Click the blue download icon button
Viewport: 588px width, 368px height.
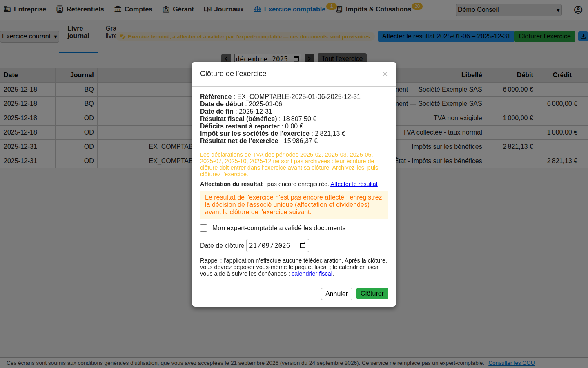[583, 36]
